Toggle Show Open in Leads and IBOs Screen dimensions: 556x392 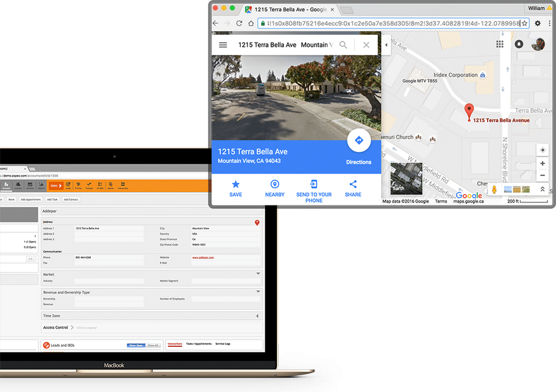point(136,345)
